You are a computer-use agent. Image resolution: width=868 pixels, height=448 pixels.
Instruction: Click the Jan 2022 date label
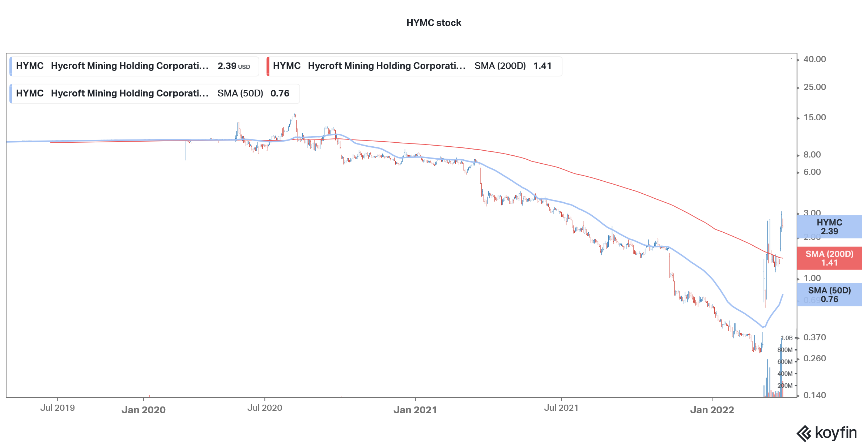point(712,410)
